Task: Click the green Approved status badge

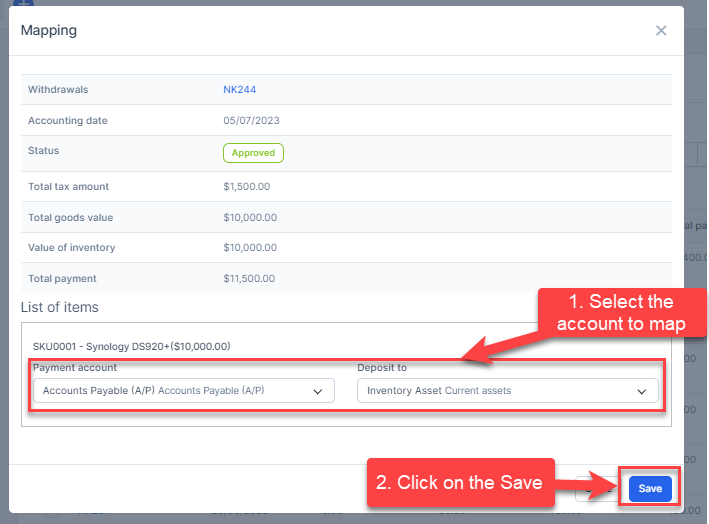Action: (x=253, y=153)
